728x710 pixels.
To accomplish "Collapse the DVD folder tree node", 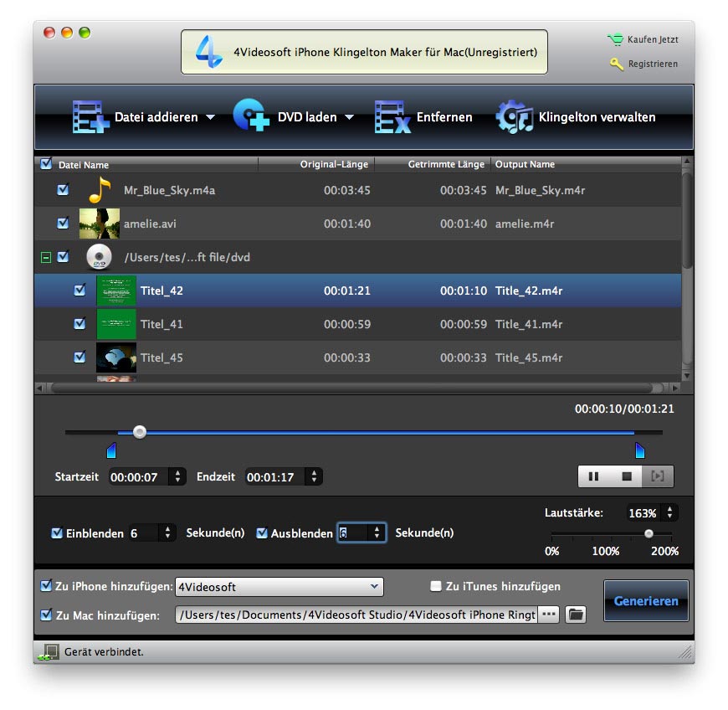I will pyautogui.click(x=45, y=258).
